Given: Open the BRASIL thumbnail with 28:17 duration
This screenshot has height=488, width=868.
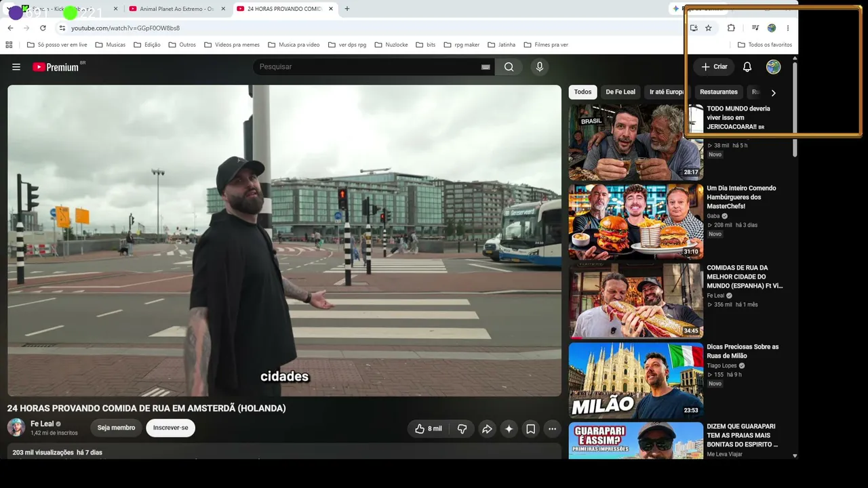Looking at the screenshot, I should coord(636,142).
